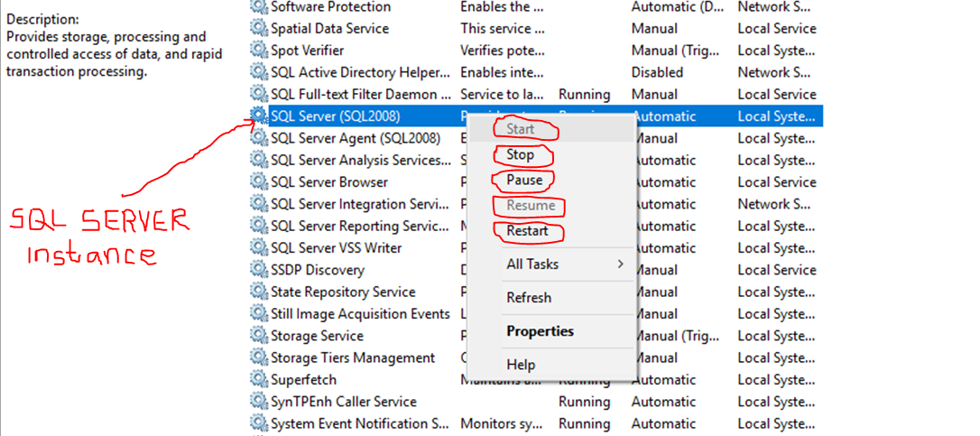
Task: Click gear icon of SQL Full-text Filter Daemon
Action: (x=258, y=95)
